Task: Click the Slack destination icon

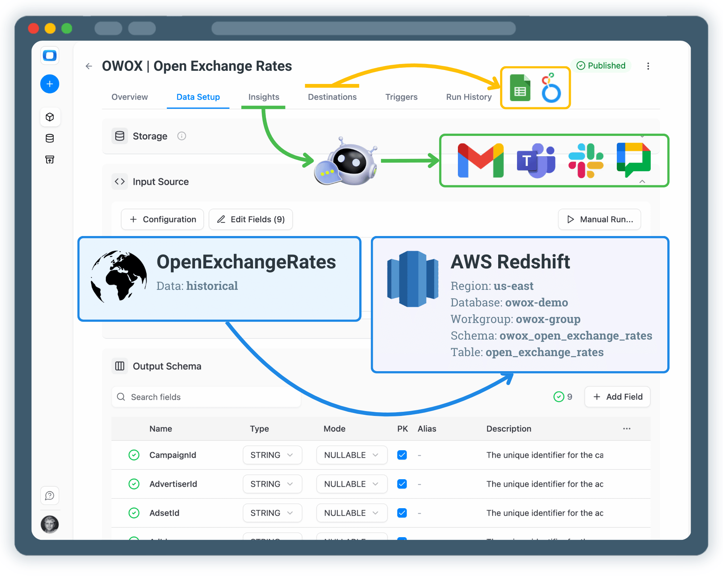Action: click(586, 160)
